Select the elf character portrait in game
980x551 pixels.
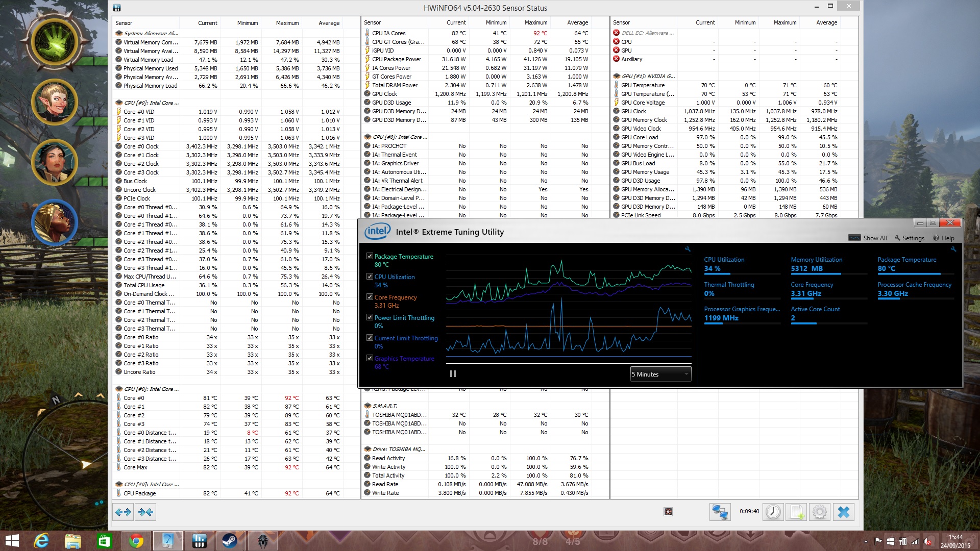55,103
